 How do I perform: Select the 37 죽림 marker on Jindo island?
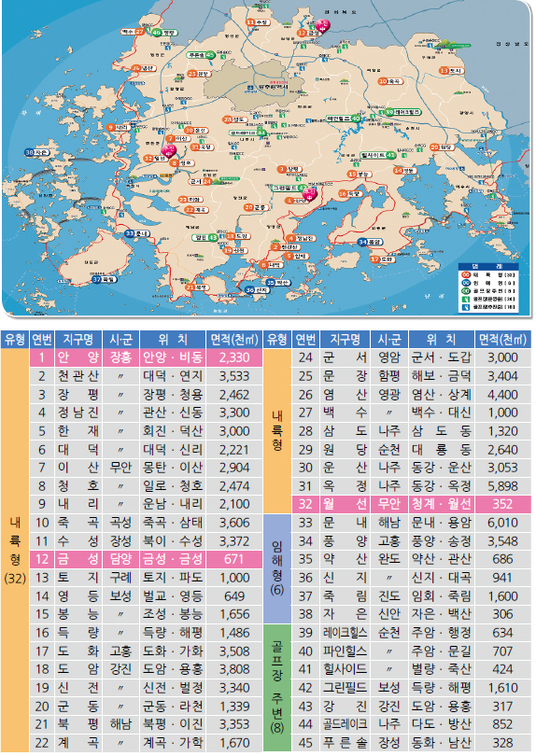(x=105, y=279)
